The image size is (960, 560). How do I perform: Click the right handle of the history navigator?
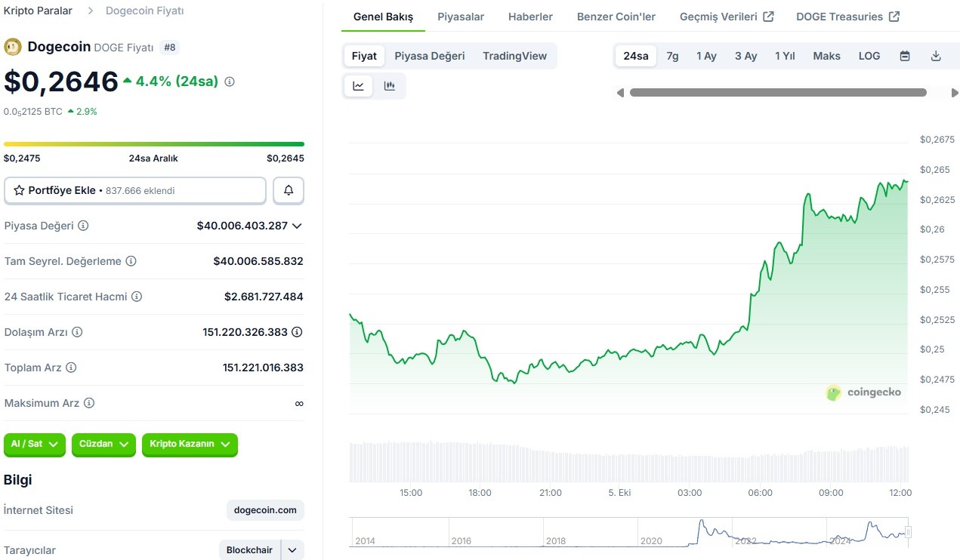click(909, 532)
